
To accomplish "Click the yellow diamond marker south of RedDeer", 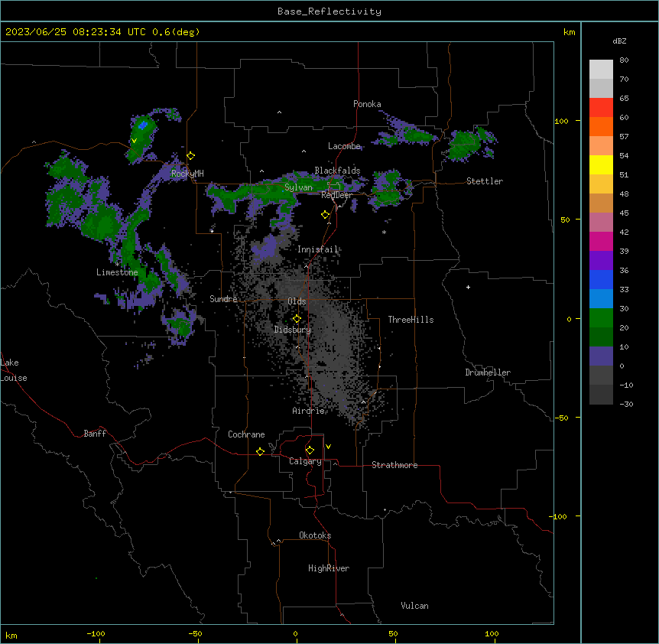I will coord(326,215).
